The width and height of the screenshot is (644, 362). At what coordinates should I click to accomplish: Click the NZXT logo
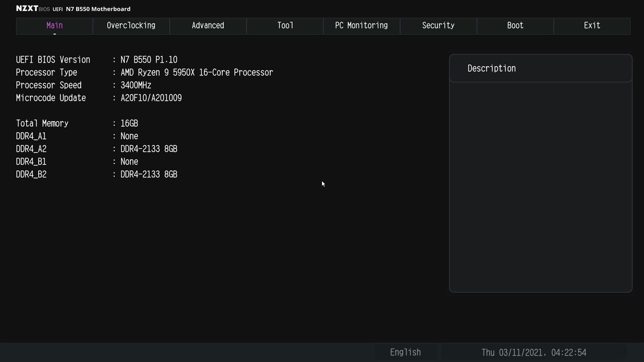(27, 9)
